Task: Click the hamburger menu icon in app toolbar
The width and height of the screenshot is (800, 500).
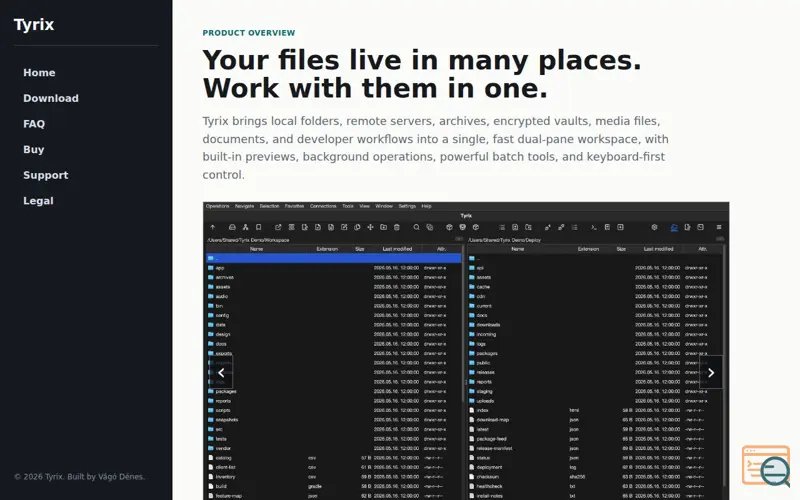Action: click(x=719, y=228)
